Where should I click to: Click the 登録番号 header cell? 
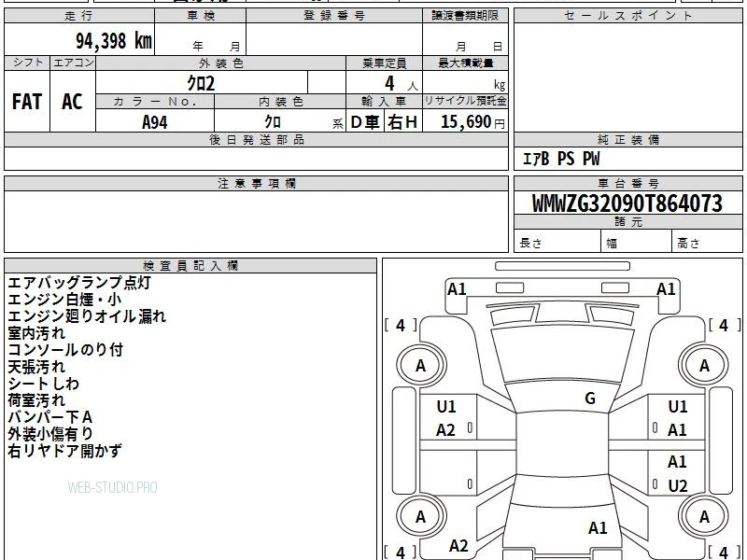(x=334, y=16)
